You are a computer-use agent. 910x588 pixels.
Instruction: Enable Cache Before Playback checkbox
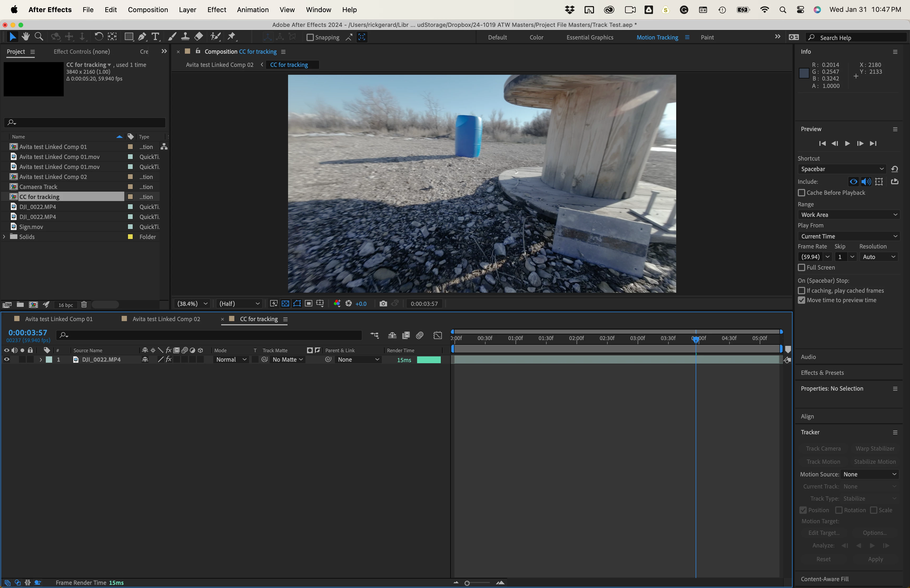click(x=802, y=193)
